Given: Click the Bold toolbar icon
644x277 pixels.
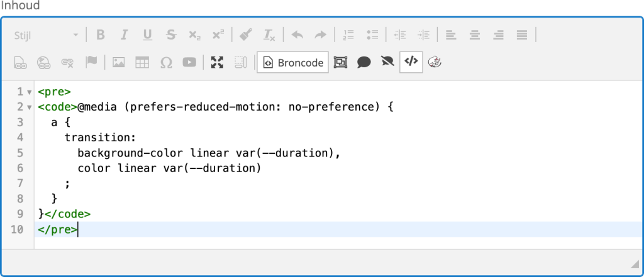Looking at the screenshot, I should 101,35.
